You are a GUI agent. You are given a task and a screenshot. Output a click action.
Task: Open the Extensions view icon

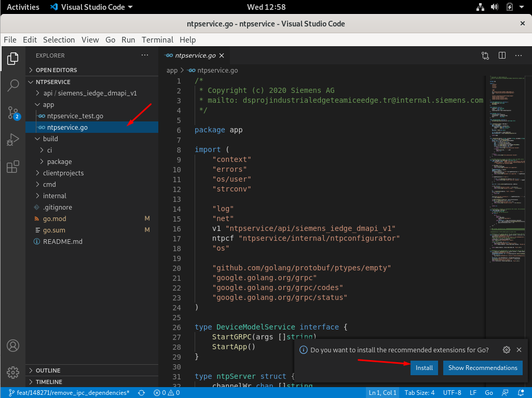point(13,167)
